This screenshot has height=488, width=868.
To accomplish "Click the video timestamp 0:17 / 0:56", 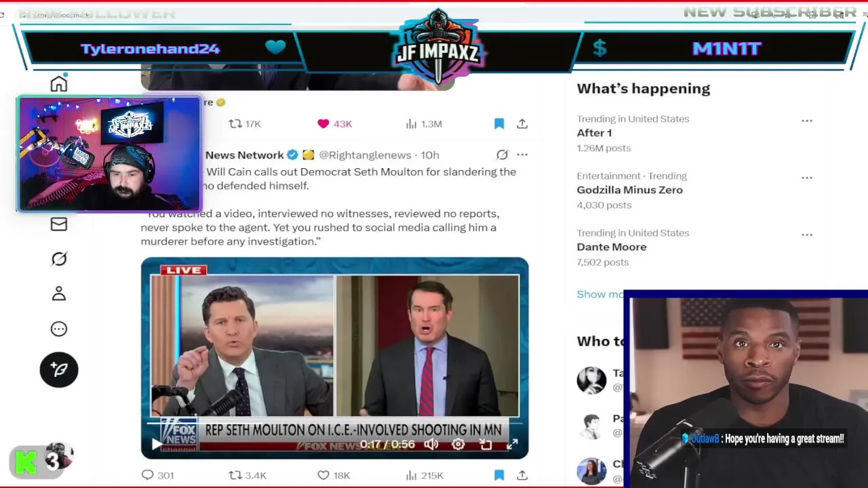I will tap(387, 445).
